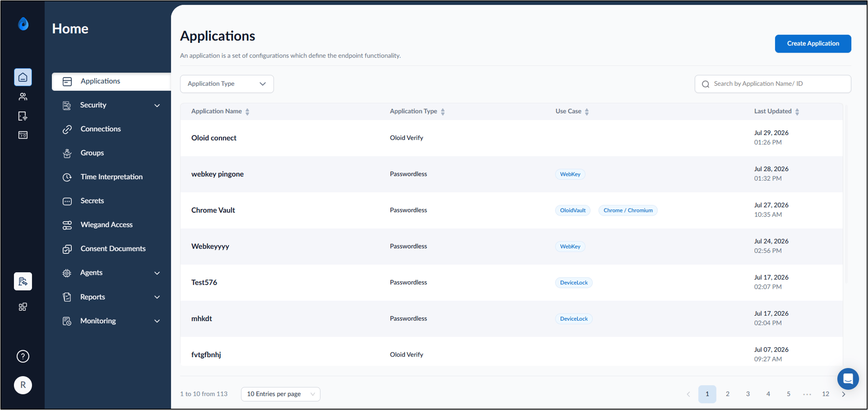Viewport: 868px width, 410px height.
Task: Open the Application Type filter dropdown
Action: [x=227, y=84]
